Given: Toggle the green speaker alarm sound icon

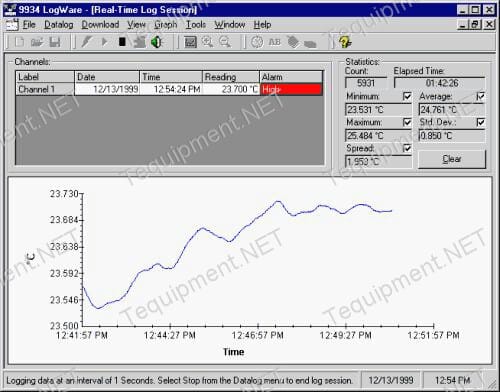Looking at the screenshot, I should coord(156,42).
